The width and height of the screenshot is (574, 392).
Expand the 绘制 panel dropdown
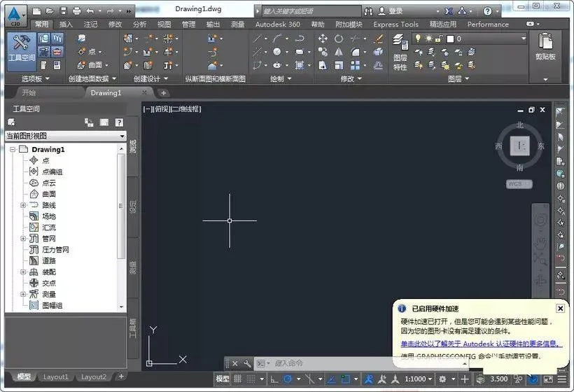281,78
